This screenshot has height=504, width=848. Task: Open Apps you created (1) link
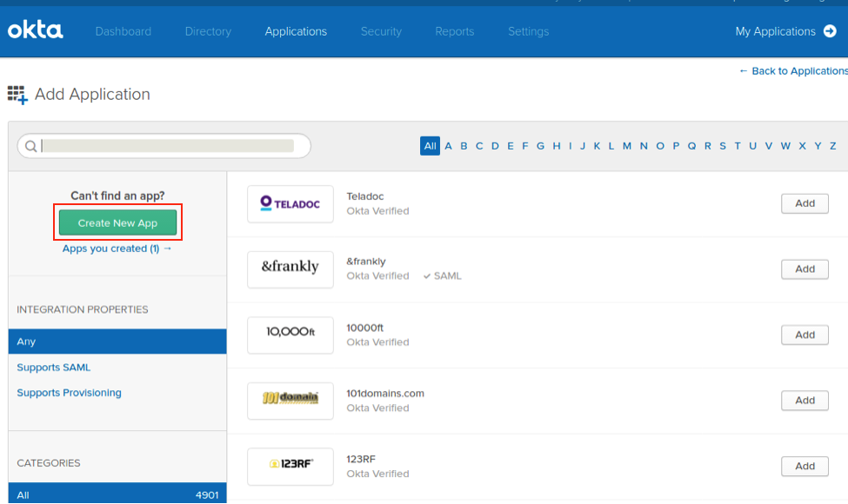117,249
